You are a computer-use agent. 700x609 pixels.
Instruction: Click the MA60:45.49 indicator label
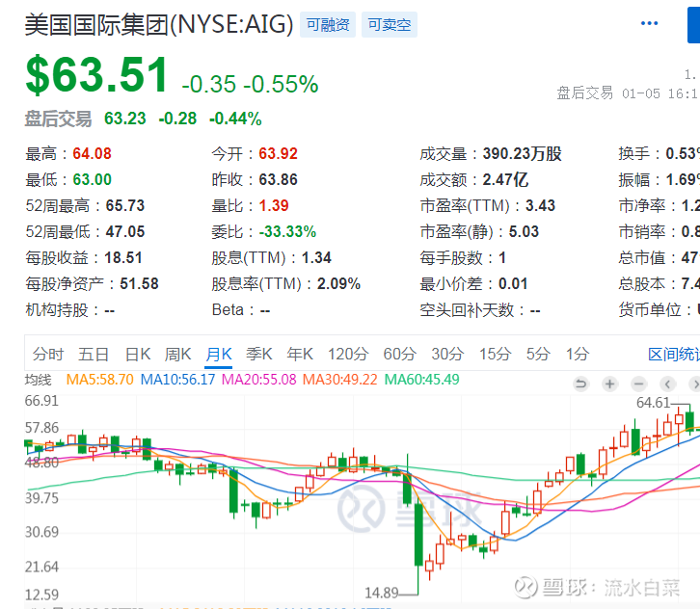[422, 380]
